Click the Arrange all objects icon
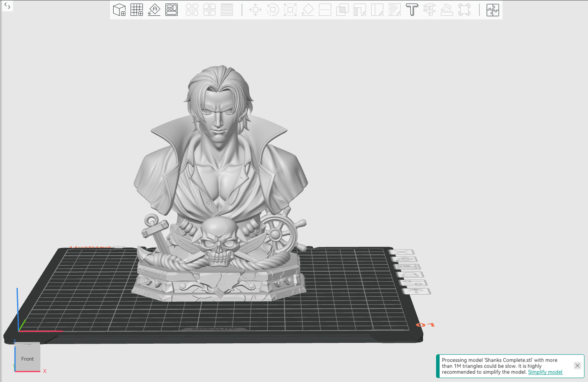Image resolution: width=588 pixels, height=382 pixels. pyautogui.click(x=171, y=10)
